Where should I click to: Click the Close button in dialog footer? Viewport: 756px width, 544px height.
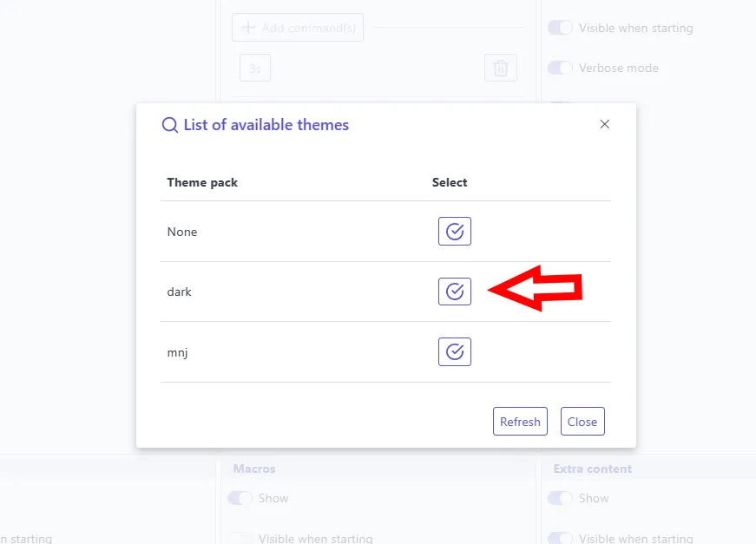pyautogui.click(x=582, y=422)
